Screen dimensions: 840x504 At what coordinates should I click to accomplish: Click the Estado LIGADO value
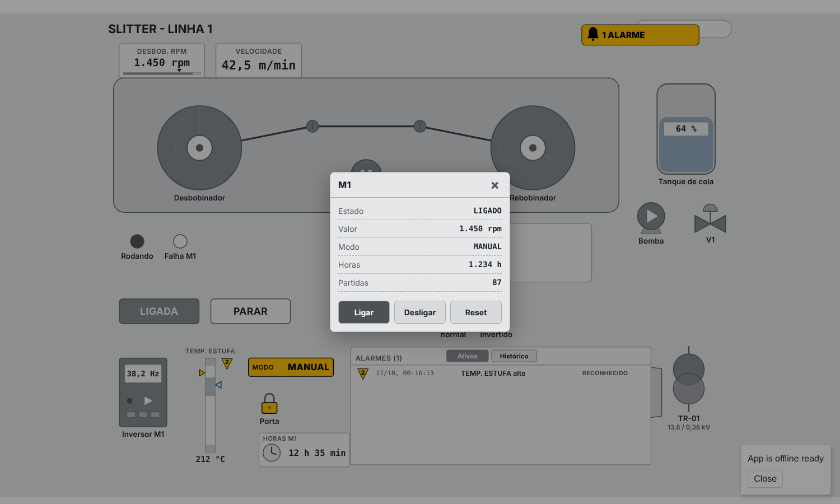488,211
